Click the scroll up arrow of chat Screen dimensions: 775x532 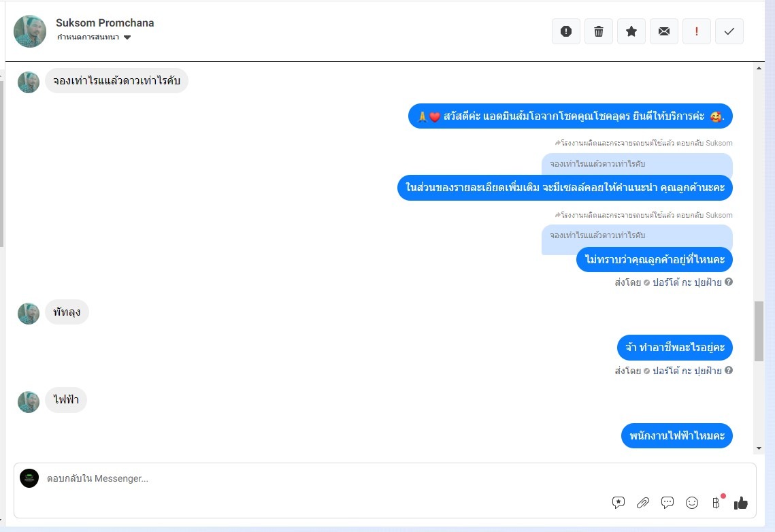click(759, 68)
